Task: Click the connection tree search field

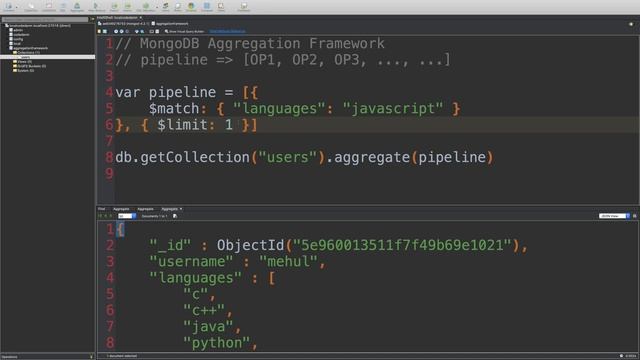Action: (x=45, y=19)
